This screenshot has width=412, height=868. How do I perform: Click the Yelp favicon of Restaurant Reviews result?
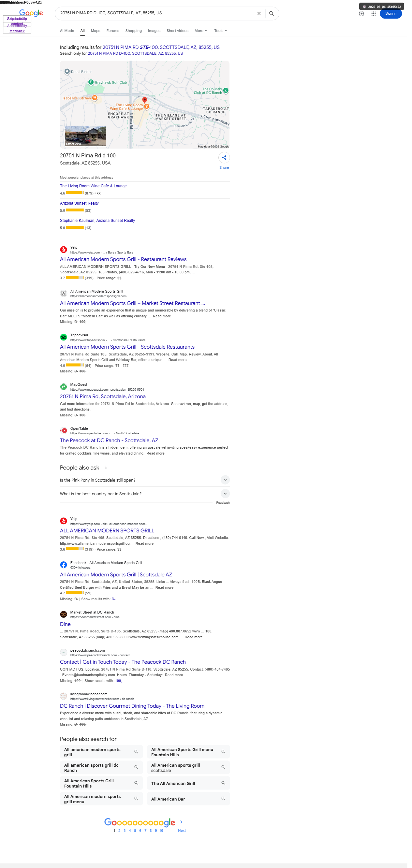click(64, 253)
